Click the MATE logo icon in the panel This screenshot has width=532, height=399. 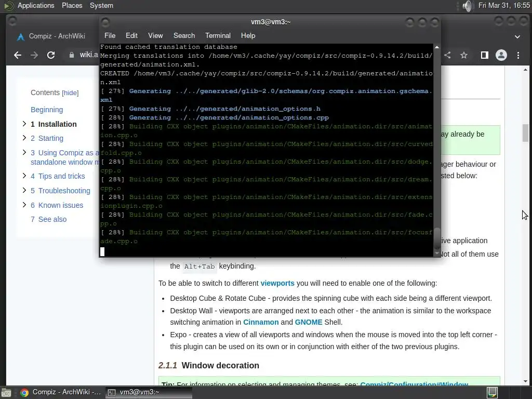(8, 6)
